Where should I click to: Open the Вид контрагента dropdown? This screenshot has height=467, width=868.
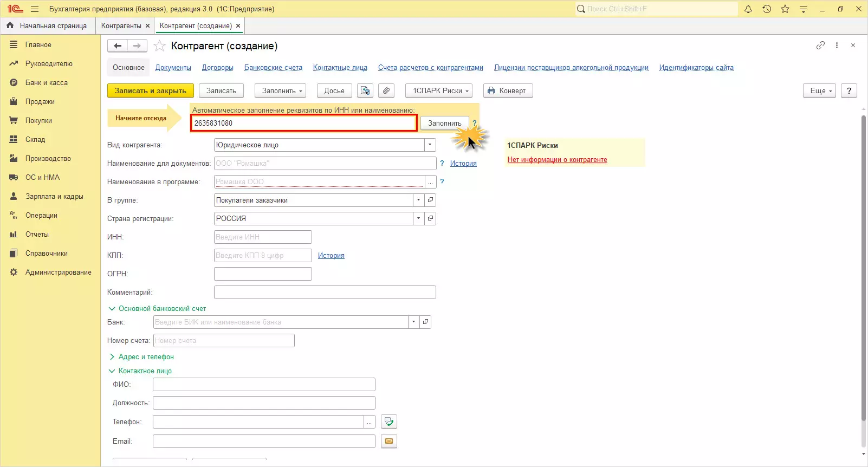[430, 145]
